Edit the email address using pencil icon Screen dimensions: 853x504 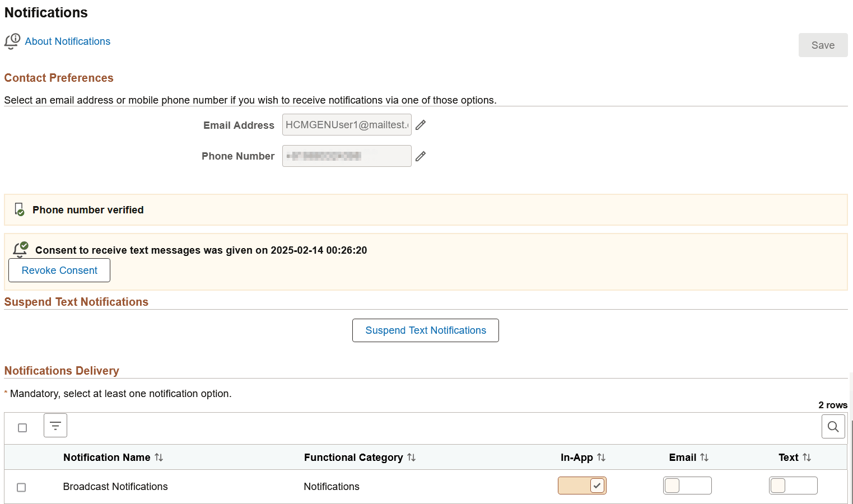point(421,124)
